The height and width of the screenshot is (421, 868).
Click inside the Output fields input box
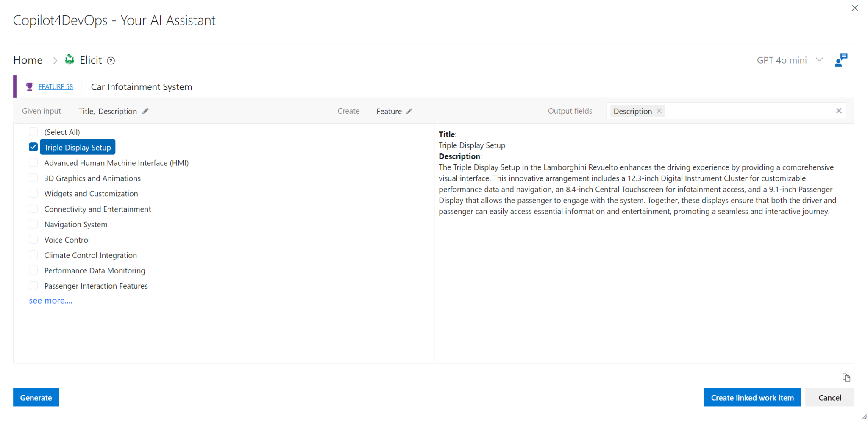point(746,111)
